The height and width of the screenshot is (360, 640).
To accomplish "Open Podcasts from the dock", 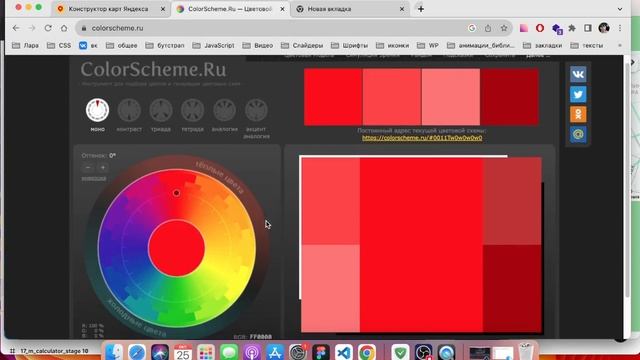I will pos(252,351).
